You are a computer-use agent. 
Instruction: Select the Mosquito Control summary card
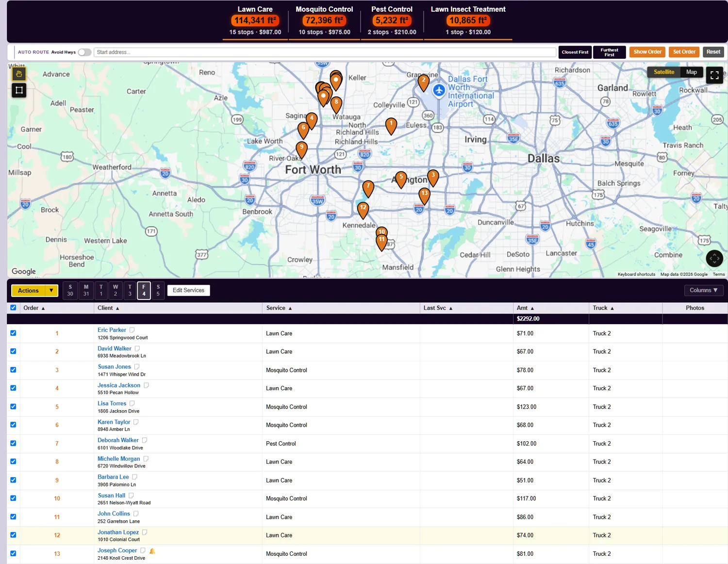pyautogui.click(x=324, y=21)
